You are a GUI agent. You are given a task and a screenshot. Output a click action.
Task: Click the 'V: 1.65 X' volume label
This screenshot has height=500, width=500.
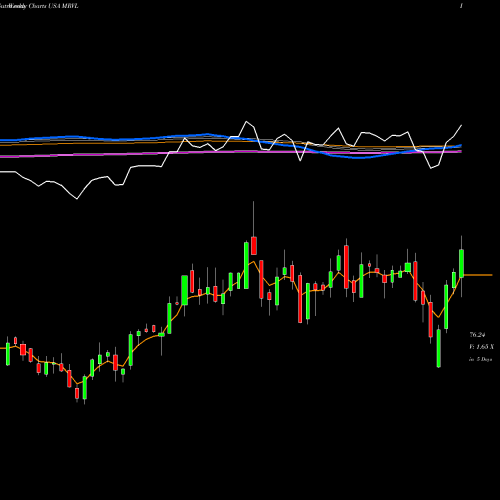[481, 347]
